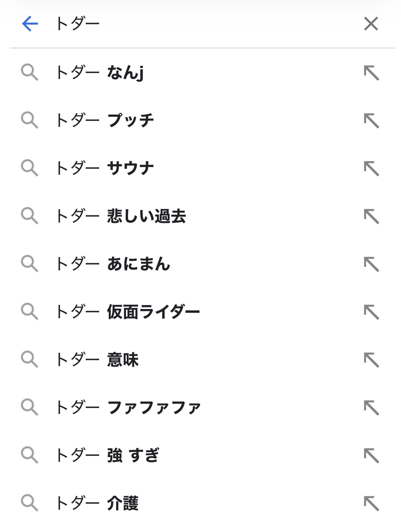Image resolution: width=401 pixels, height=532 pixels.
Task: Fill search with トダー 意味 arrow
Action: pyautogui.click(x=371, y=360)
